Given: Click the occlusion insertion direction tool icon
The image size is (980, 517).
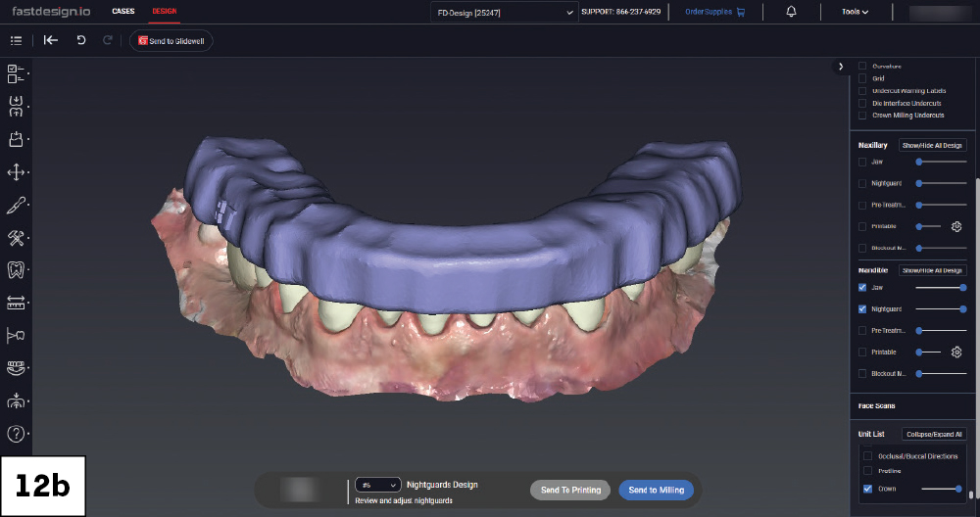Looking at the screenshot, I should (x=16, y=400).
